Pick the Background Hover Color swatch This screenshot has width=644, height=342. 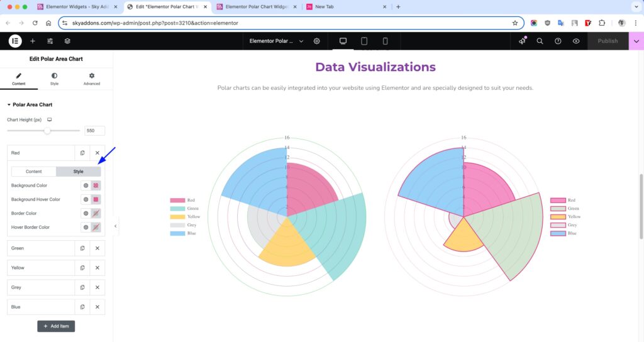(96, 199)
